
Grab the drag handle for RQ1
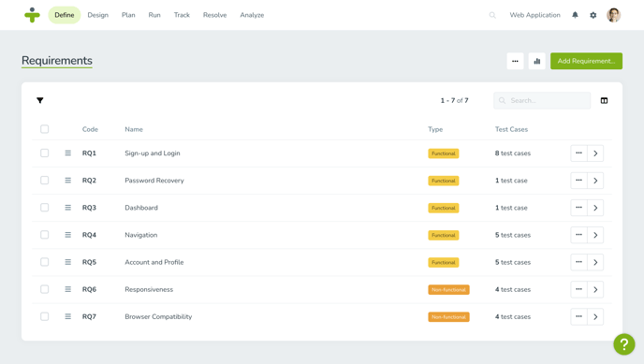(x=67, y=153)
